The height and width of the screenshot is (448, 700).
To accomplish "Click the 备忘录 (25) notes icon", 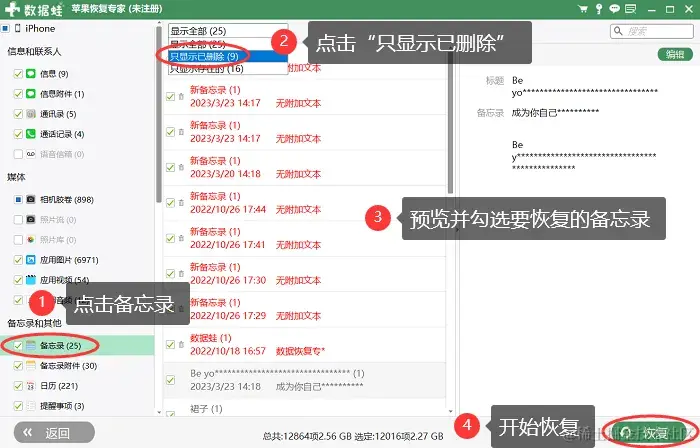I will (x=31, y=345).
